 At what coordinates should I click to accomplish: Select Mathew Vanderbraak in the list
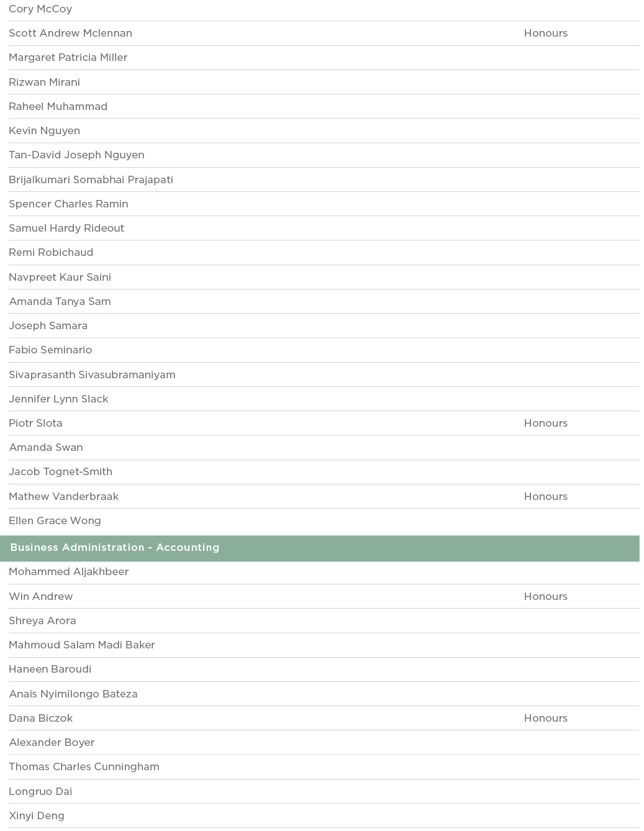(63, 497)
